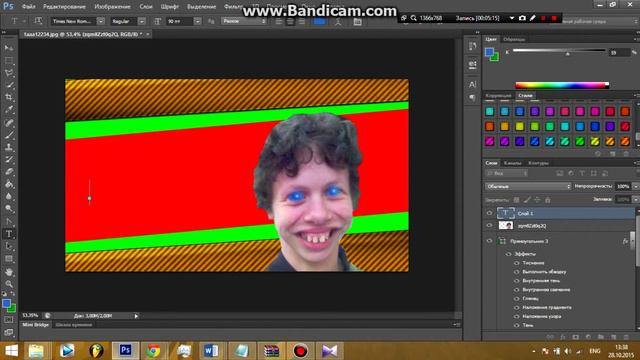The height and width of the screenshot is (360, 640).
Task: Open the Шрифт menu
Action: point(169,7)
